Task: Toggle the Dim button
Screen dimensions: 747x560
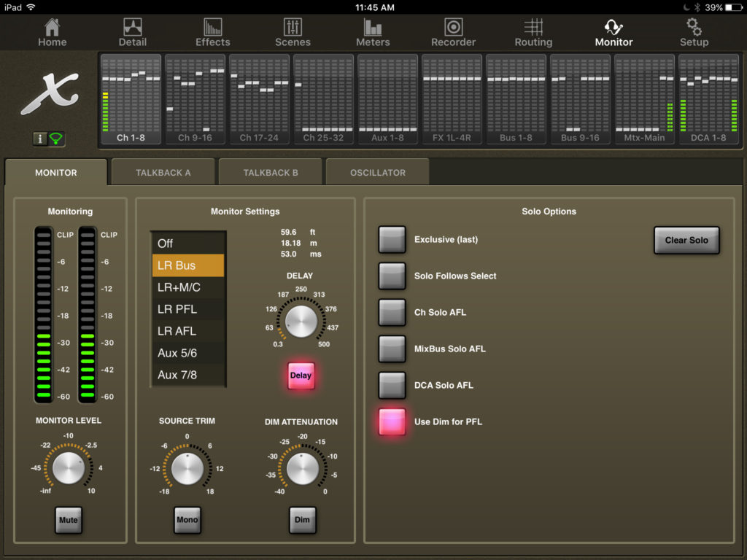Action: click(301, 521)
